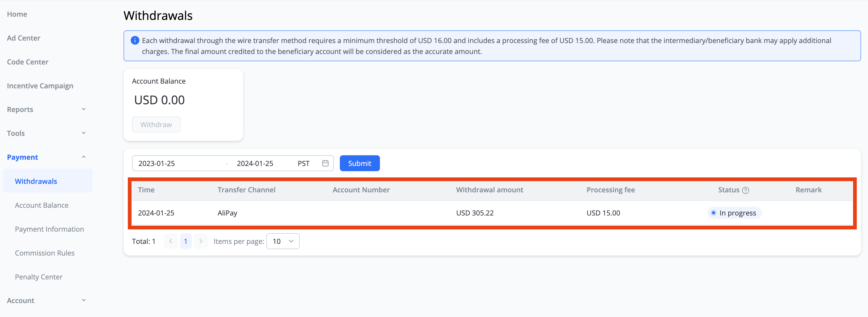Open the Items per page dropdown
Viewport: 868px width, 317px height.
point(283,241)
